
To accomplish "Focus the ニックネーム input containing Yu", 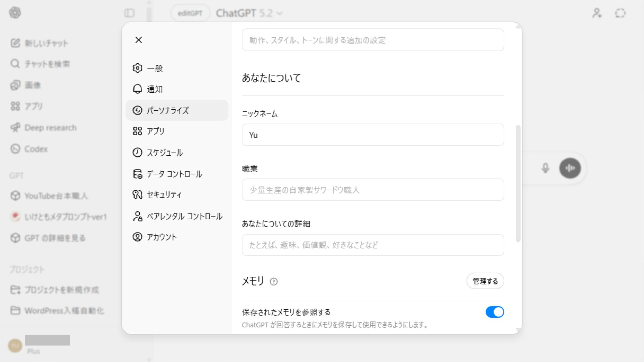I will click(372, 135).
